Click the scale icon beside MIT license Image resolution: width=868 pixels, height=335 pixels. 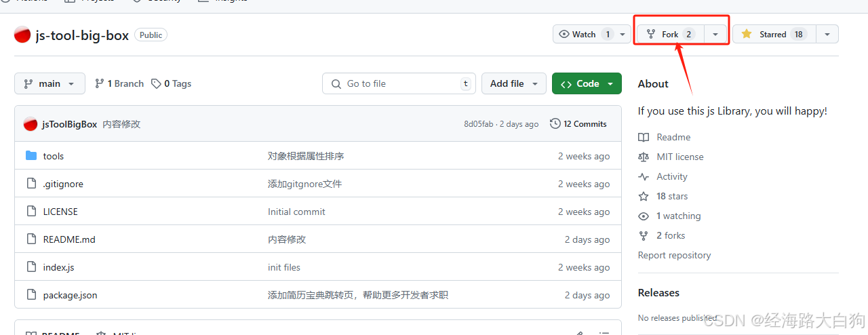[644, 157]
